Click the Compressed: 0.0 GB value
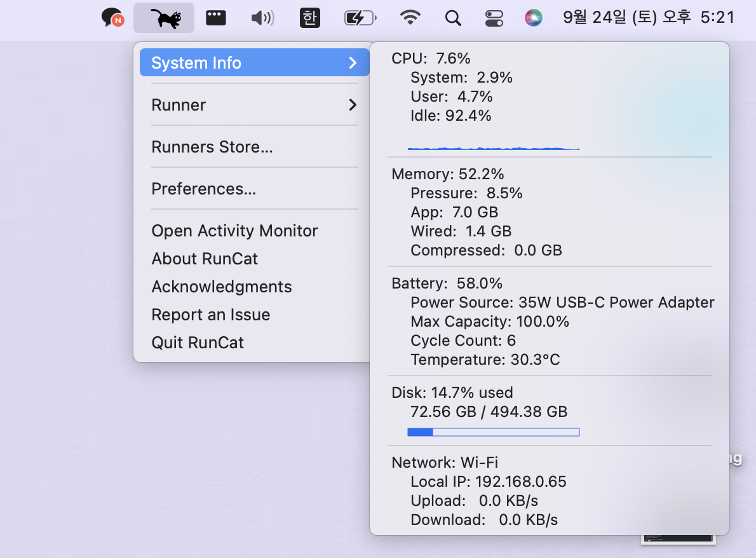The width and height of the screenshot is (756, 558). coord(486,250)
